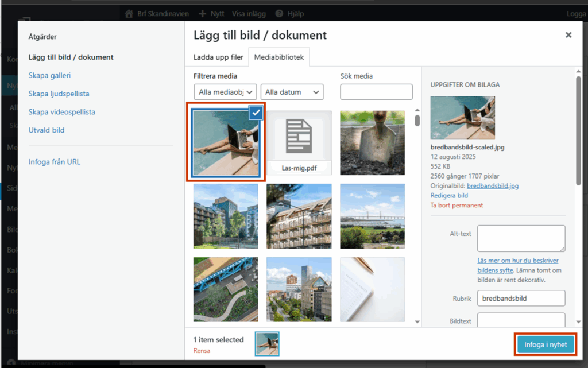Image resolution: width=588 pixels, height=368 pixels.
Task: Select the balcony apartment building with pine thumbnail
Action: pos(299,216)
